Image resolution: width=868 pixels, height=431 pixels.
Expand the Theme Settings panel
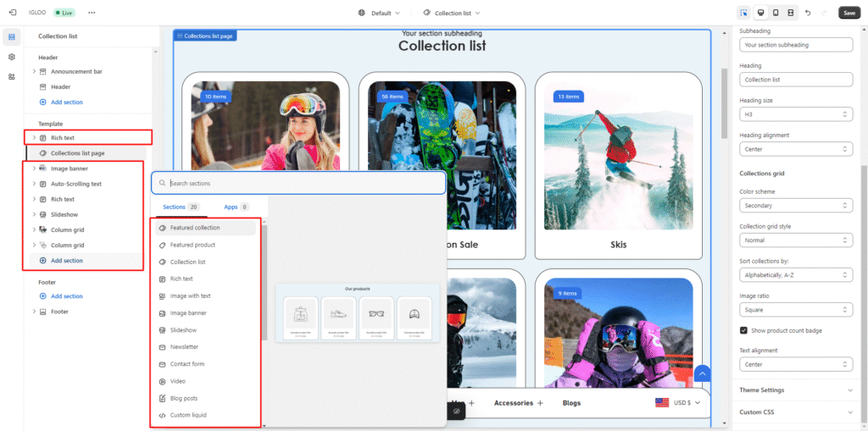[x=795, y=390]
